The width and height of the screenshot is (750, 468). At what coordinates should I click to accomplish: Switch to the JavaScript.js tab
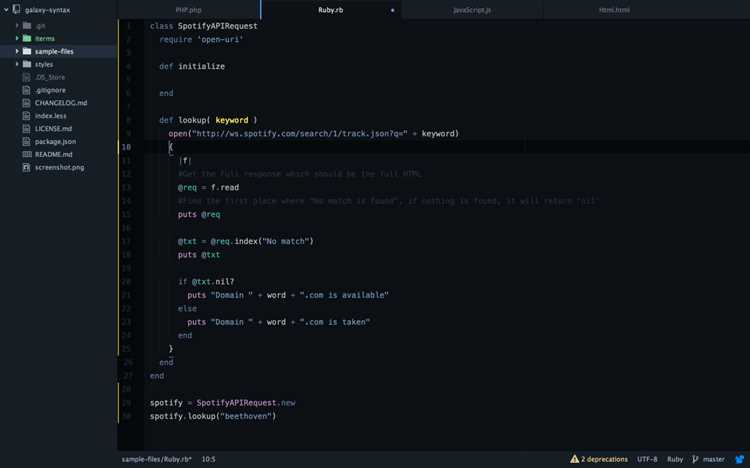click(472, 10)
